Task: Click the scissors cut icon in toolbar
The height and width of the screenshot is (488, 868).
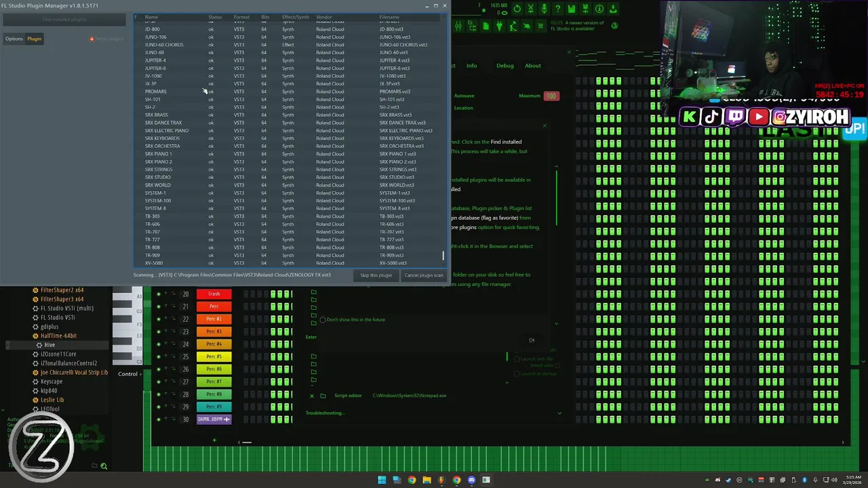Action: click(x=531, y=9)
